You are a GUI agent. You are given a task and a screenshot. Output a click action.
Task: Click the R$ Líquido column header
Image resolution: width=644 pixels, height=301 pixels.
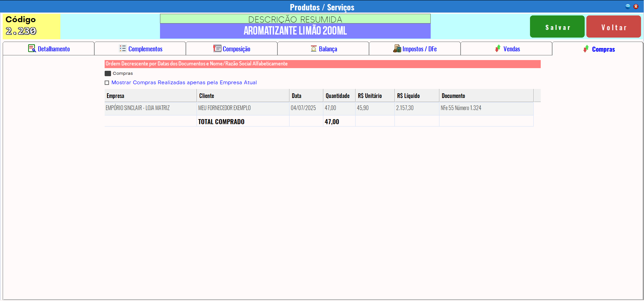click(x=417, y=96)
